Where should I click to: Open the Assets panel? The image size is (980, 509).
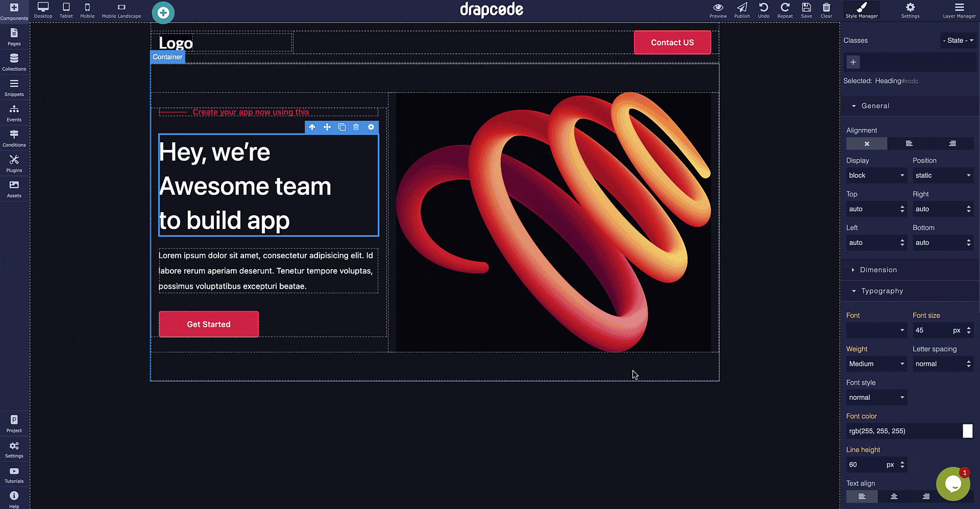click(14, 189)
